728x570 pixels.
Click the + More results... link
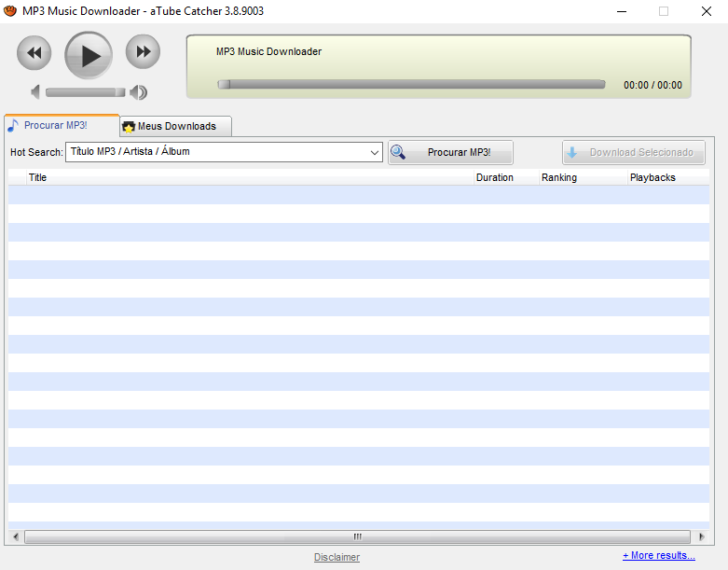pyautogui.click(x=659, y=556)
